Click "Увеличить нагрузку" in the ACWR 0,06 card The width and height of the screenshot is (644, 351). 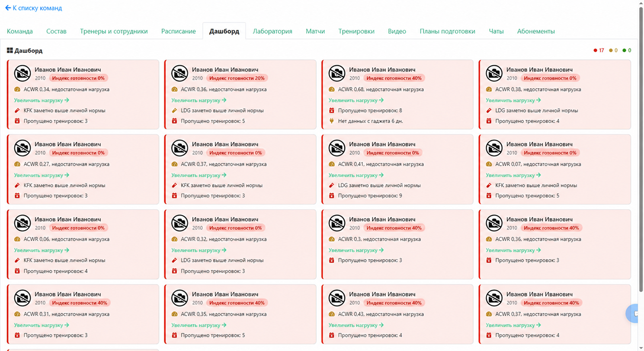tap(42, 250)
